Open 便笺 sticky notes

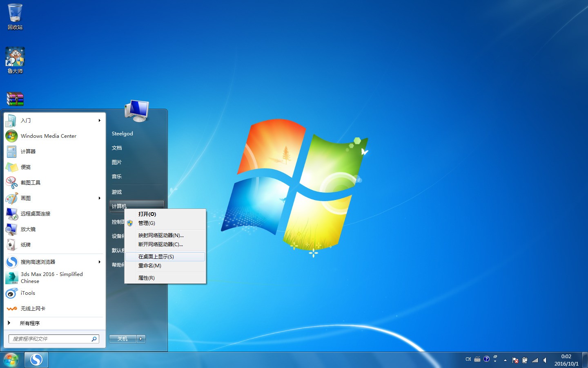click(54, 167)
